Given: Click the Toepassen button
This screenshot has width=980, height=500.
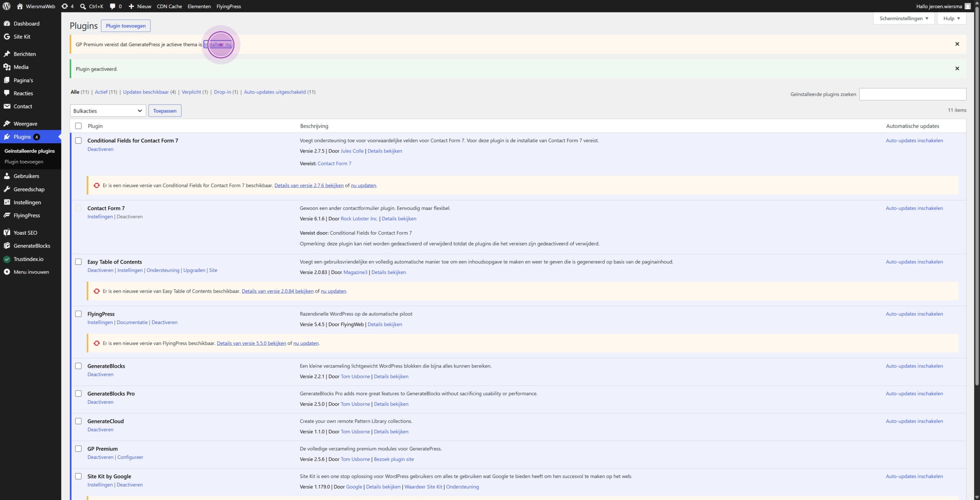Looking at the screenshot, I should [x=165, y=111].
